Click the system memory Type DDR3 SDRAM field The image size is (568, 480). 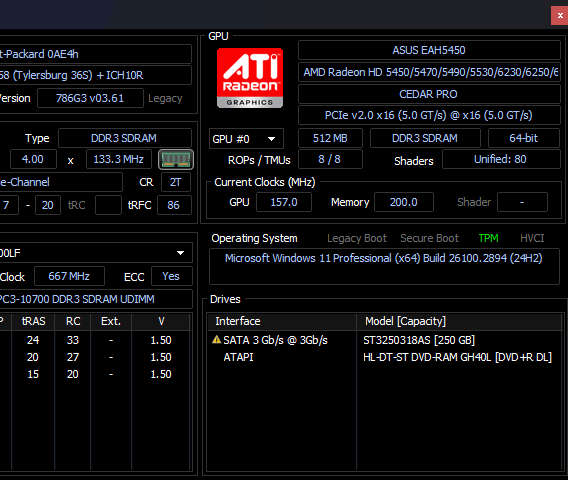125,138
